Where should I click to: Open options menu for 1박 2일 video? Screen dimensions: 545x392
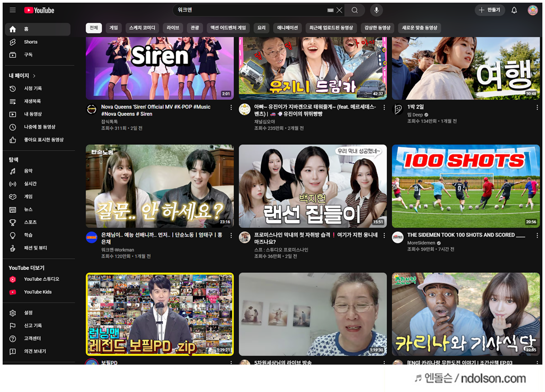[537, 107]
